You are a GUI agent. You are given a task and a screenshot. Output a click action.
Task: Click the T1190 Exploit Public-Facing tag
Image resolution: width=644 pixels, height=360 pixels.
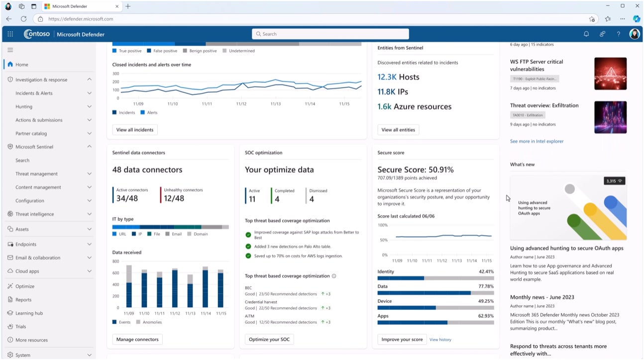point(535,79)
